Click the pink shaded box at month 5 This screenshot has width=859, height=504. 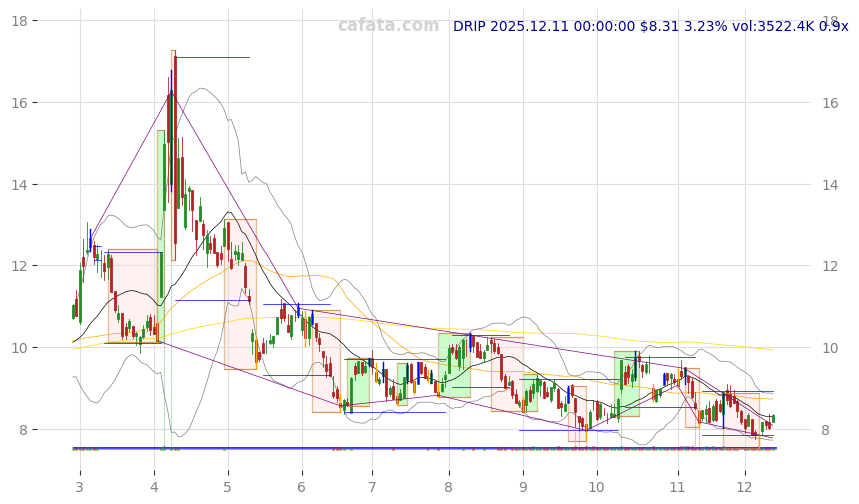click(x=240, y=294)
